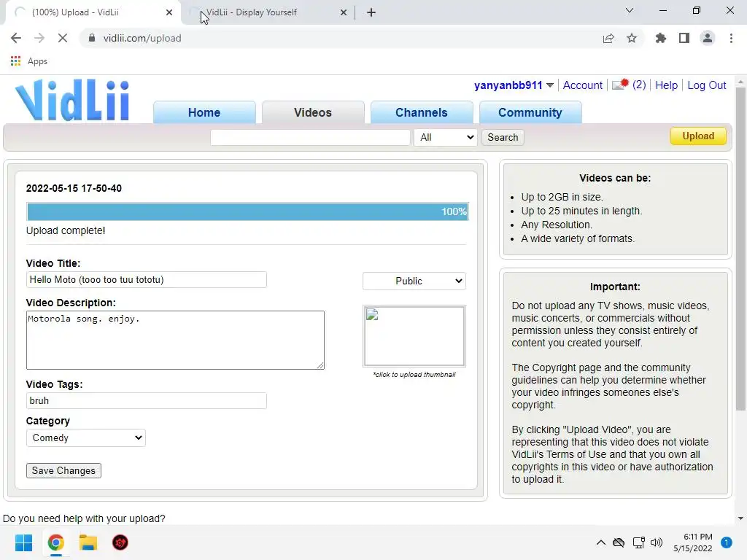Click the VidLii logo
The image size is (747, 560).
point(72,100)
